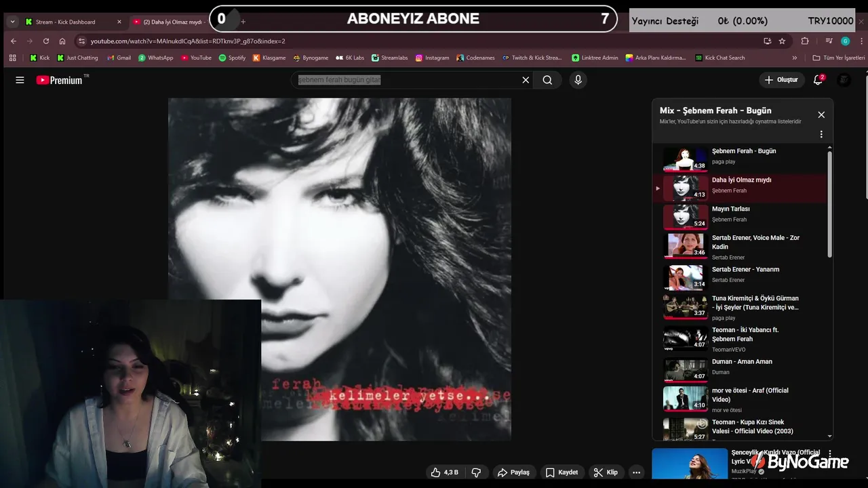
Task: Click the album art video player
Action: tap(340, 269)
